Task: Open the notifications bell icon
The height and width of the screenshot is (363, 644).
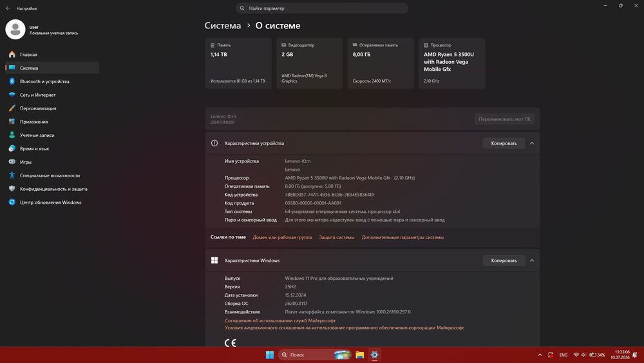Action: [x=636, y=355]
